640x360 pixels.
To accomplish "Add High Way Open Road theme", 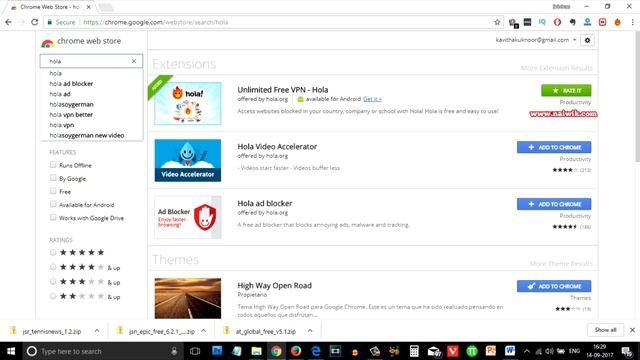I will pyautogui.click(x=554, y=286).
